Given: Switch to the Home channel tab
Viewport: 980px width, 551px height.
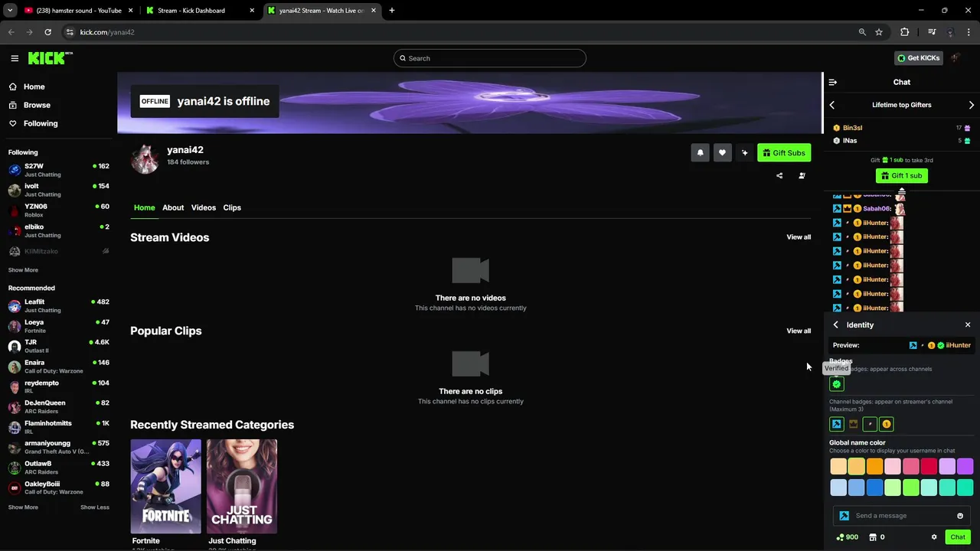Looking at the screenshot, I should [x=144, y=207].
